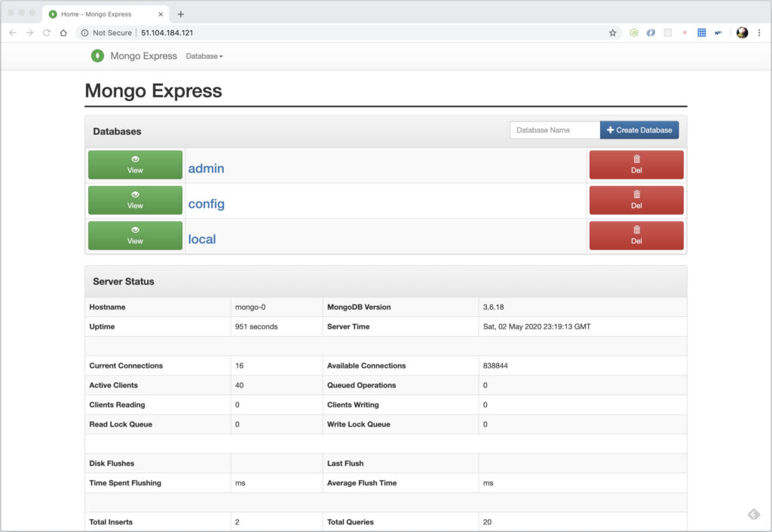Image resolution: width=772 pixels, height=532 pixels.
Task: Open the browser three-dot menu
Action: click(759, 33)
